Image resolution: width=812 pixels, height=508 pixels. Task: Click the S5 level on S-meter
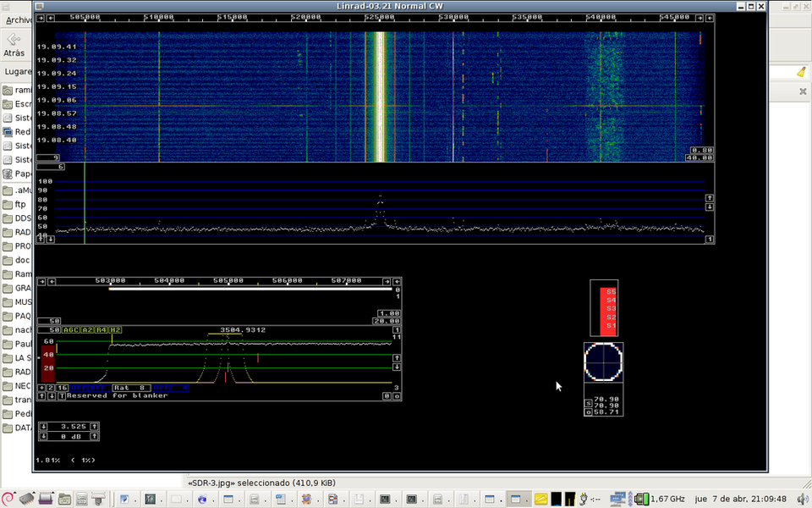coord(610,291)
